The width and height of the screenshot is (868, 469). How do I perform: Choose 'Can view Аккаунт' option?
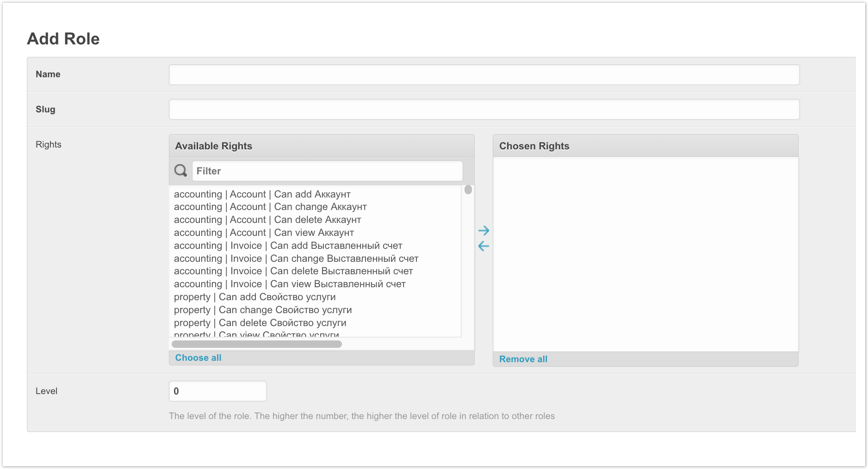[x=264, y=233]
